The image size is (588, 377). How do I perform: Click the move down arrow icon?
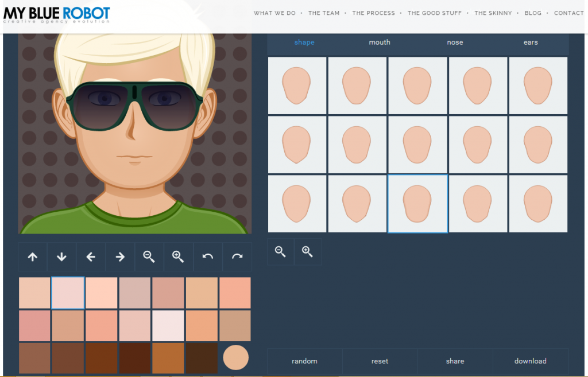coord(62,257)
